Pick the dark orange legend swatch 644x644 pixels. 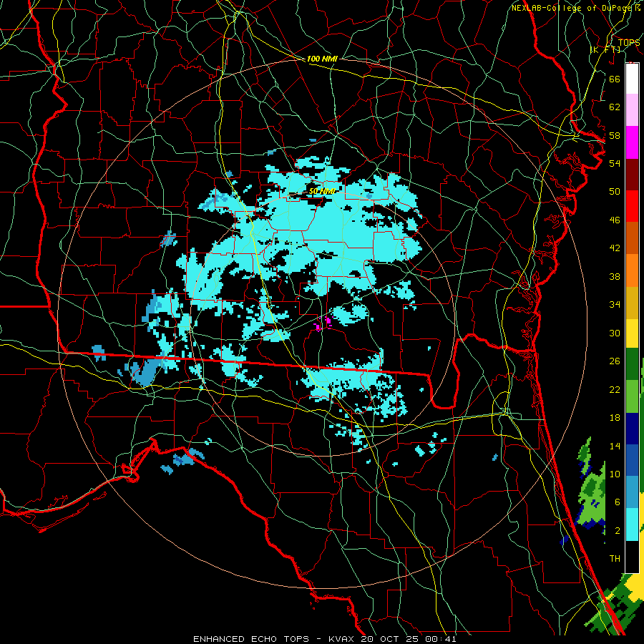[x=632, y=238]
